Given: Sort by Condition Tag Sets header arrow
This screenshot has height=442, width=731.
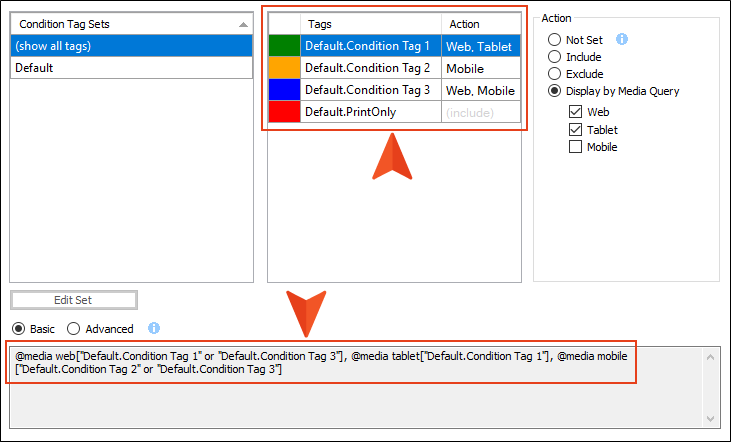Looking at the screenshot, I should [x=243, y=24].
